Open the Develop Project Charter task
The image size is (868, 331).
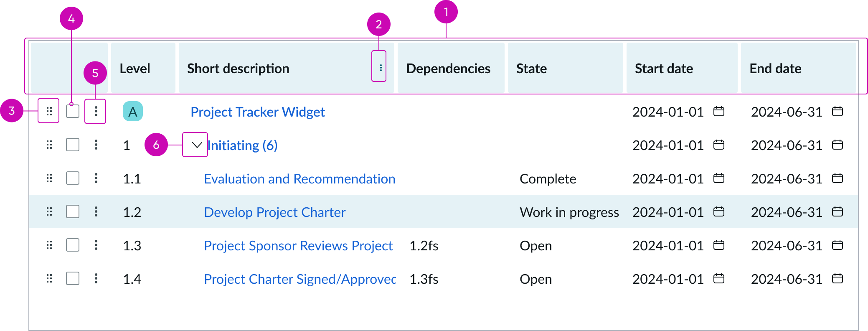(x=274, y=212)
